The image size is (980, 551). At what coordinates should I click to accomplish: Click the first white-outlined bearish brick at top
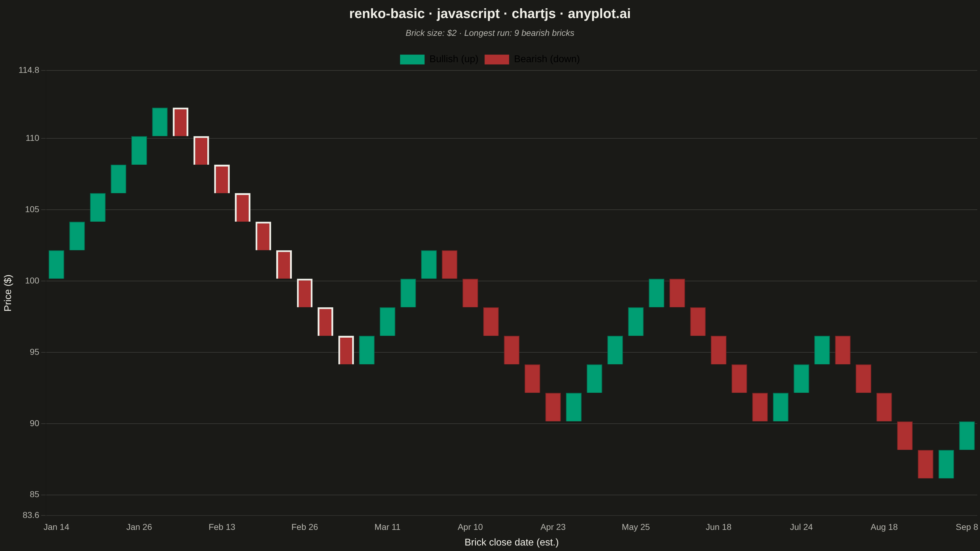point(180,122)
